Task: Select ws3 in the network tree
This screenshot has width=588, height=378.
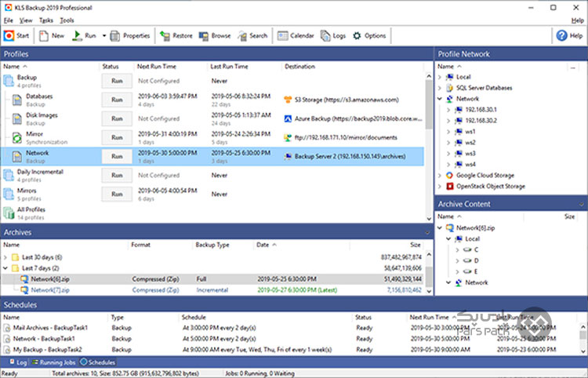Action: 470,154
